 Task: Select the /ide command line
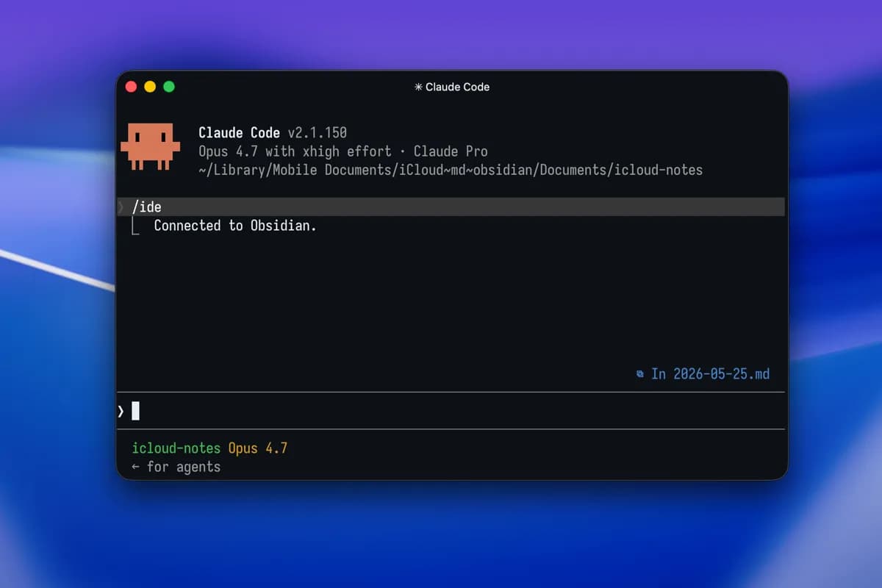point(451,207)
